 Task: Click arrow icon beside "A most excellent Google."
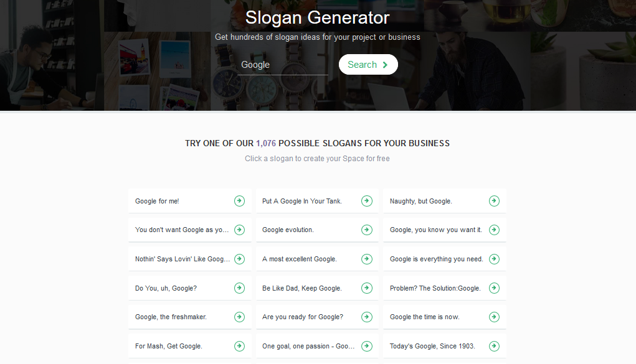pyautogui.click(x=367, y=259)
